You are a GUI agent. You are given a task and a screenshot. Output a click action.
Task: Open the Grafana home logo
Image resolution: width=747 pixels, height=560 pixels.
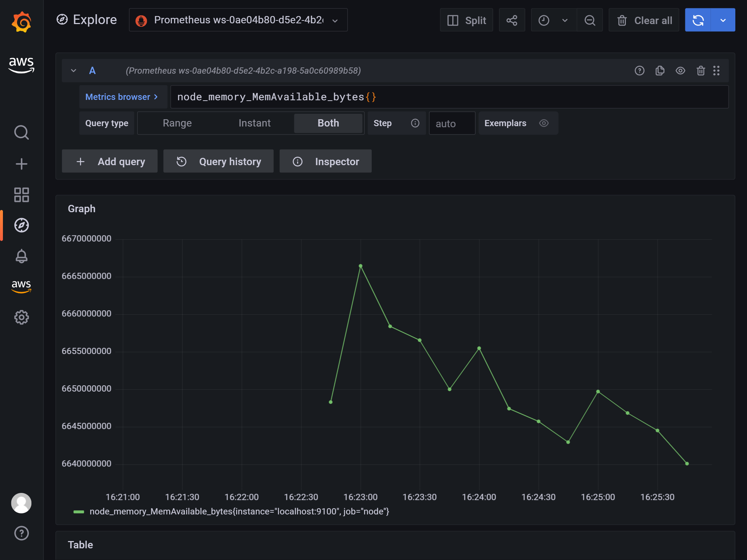tap(22, 22)
